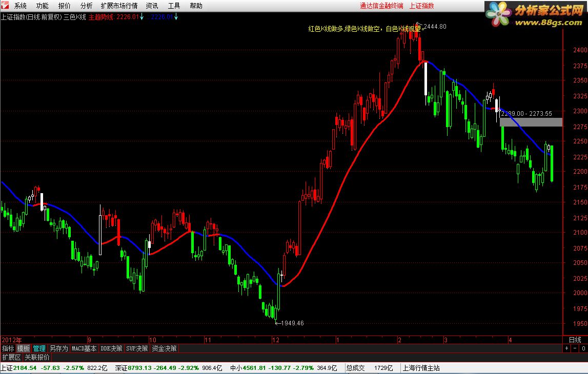This screenshot has height=374, width=588.
Task: Switch to the 模板 tab
Action: click(23, 348)
